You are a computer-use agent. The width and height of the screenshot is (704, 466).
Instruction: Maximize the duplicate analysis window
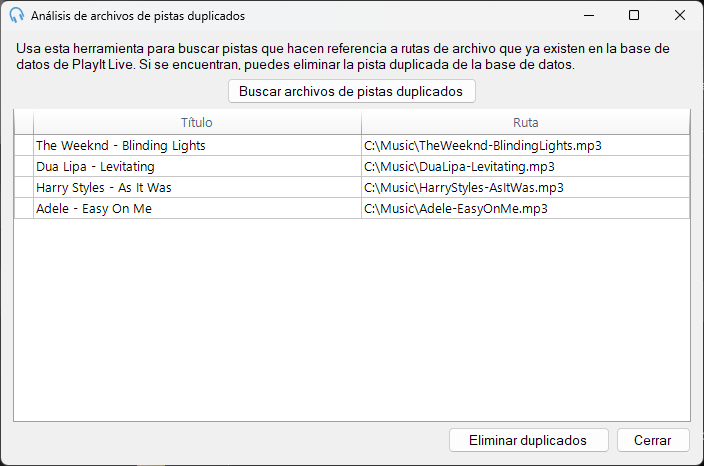click(634, 15)
